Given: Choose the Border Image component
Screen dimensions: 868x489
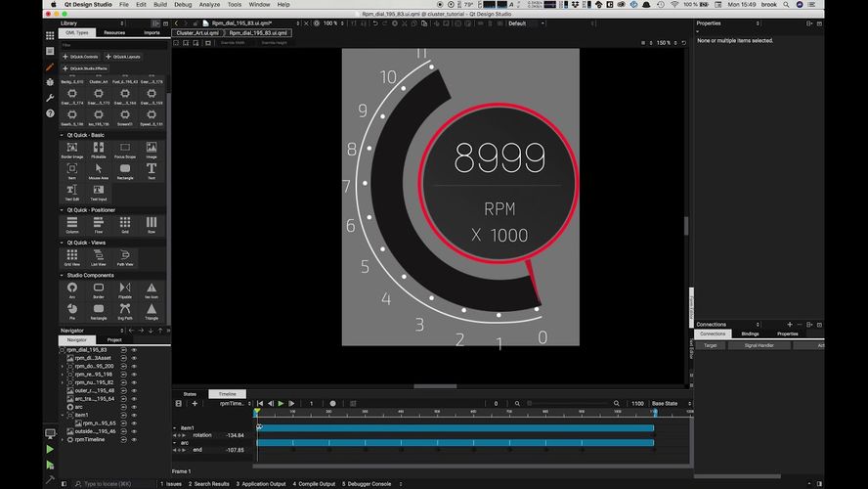Looking at the screenshot, I should pos(71,149).
